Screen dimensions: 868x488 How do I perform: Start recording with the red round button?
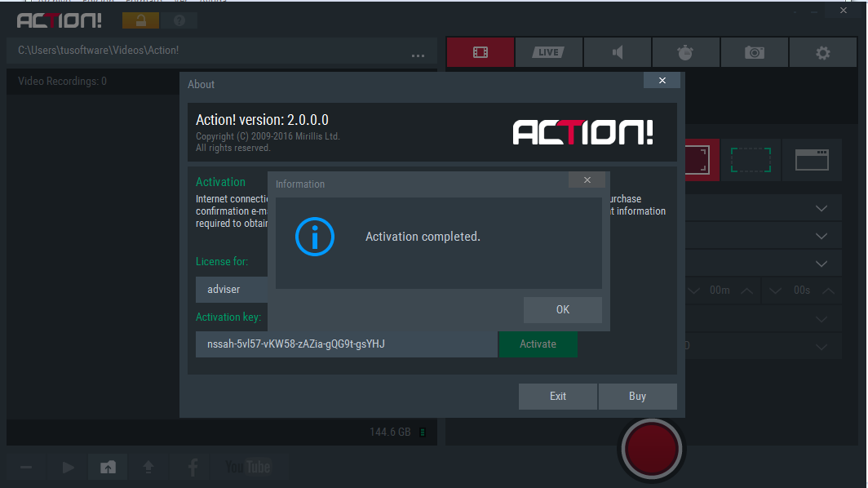tap(652, 449)
